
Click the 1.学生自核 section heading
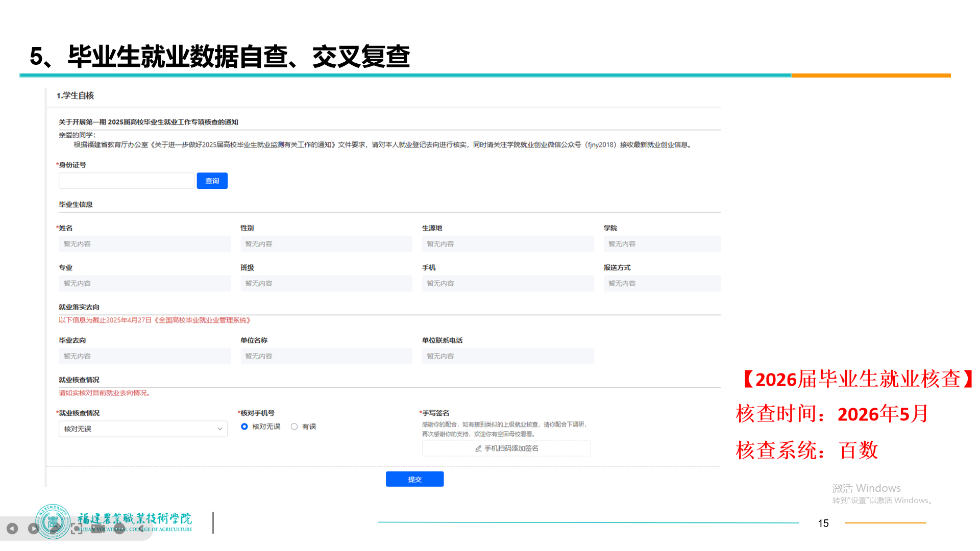tap(75, 95)
